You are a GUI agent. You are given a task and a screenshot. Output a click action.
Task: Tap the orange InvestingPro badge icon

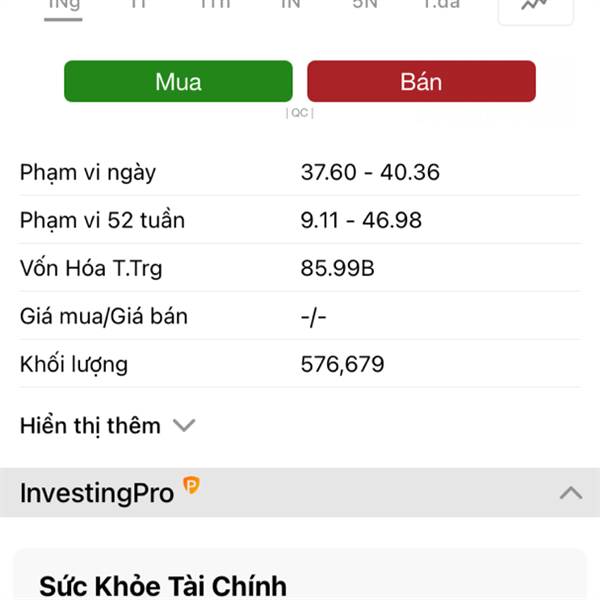[191, 485]
